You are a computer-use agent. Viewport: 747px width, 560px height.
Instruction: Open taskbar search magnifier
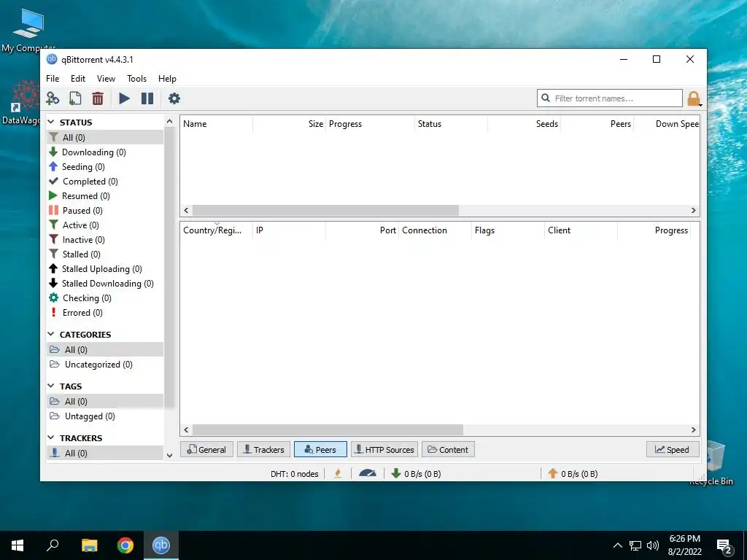[53, 545]
